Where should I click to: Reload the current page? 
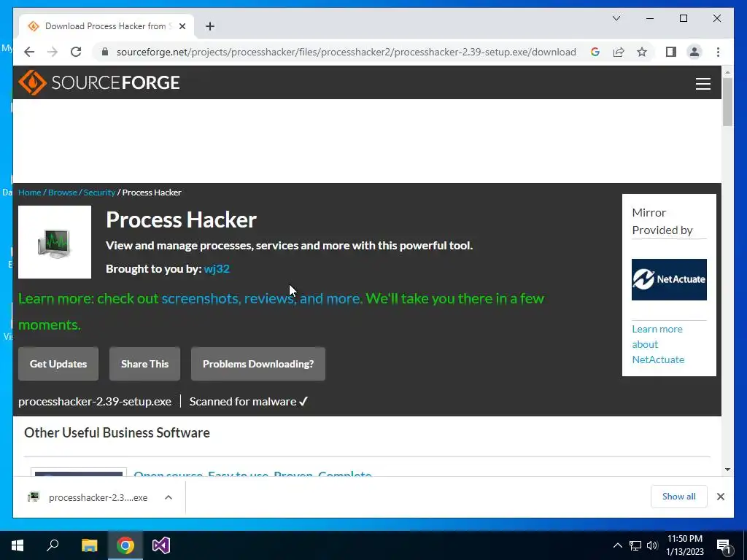(76, 52)
